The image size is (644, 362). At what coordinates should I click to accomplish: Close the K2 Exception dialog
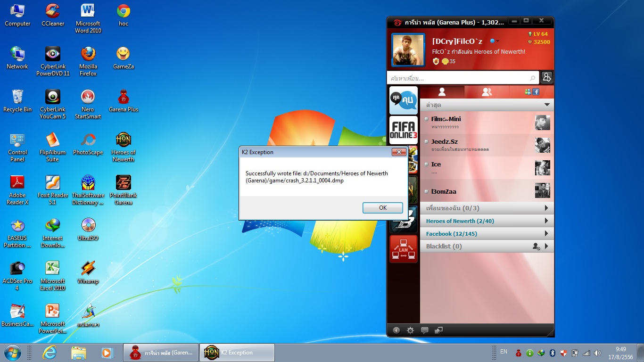[x=399, y=152]
